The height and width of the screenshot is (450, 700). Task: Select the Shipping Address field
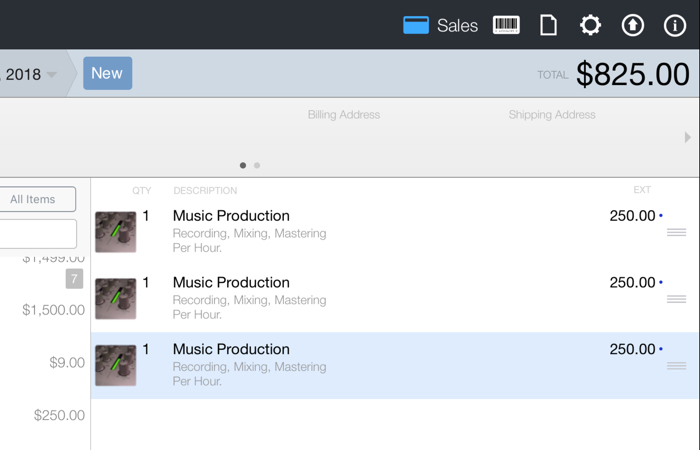pos(551,115)
